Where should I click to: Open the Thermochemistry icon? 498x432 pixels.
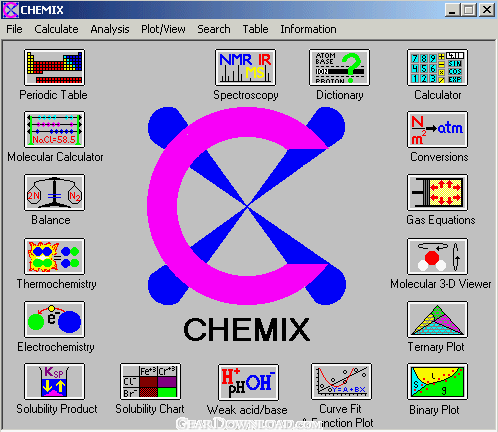click(54, 256)
